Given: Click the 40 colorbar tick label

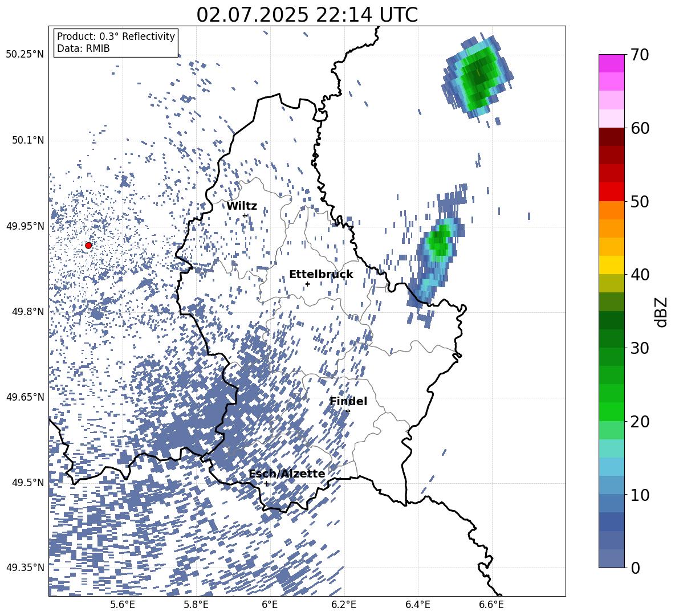Looking at the screenshot, I should coord(639,275).
